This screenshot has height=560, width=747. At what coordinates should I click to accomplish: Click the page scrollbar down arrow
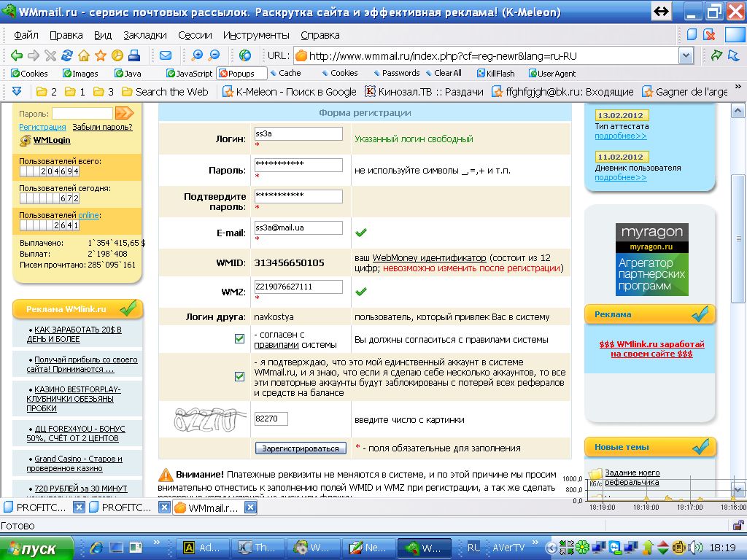(738, 490)
